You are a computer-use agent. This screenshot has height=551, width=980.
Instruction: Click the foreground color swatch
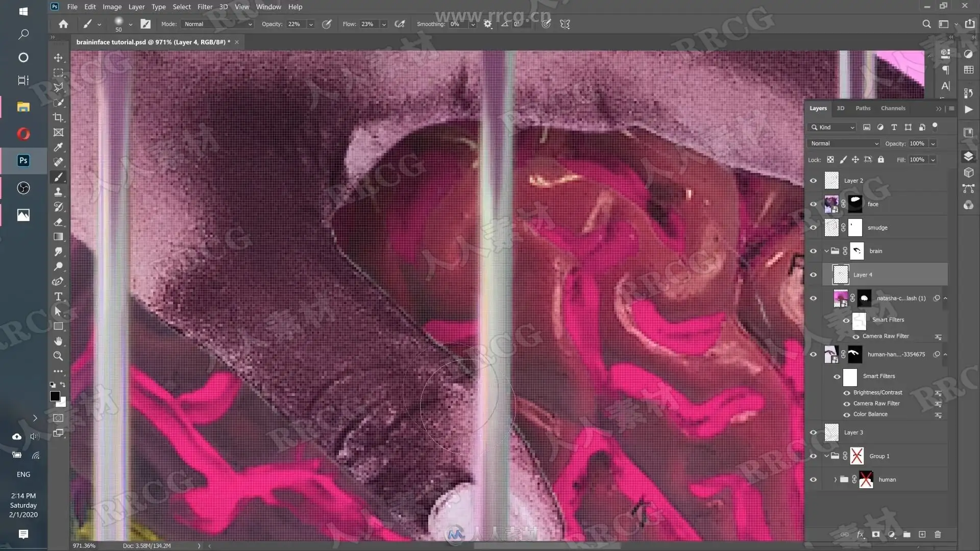point(55,396)
